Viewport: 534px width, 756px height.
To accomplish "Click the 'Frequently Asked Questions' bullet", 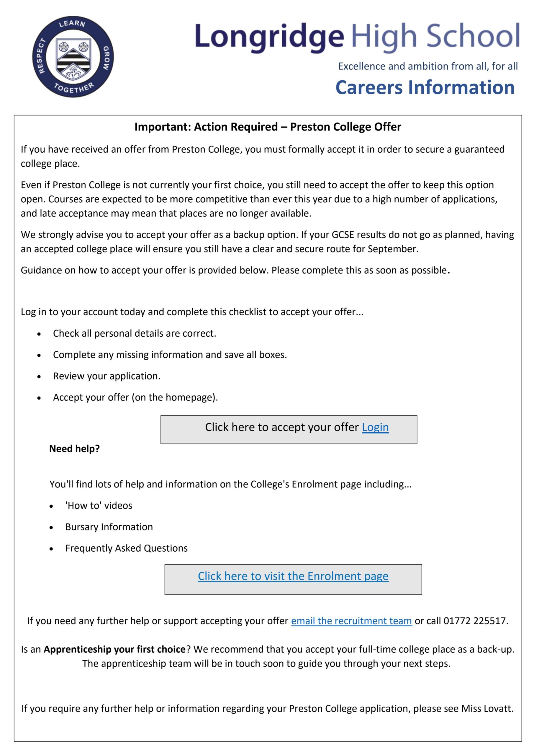I will tap(126, 548).
